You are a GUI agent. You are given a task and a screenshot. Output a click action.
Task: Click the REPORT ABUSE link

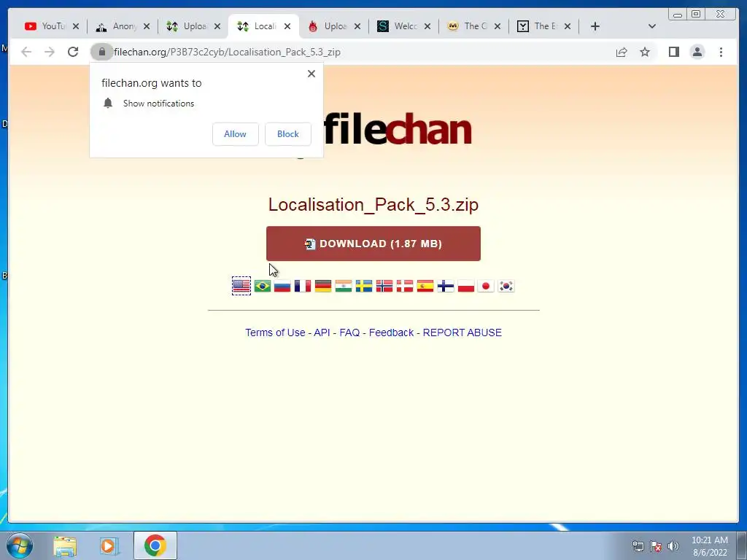coord(462,332)
